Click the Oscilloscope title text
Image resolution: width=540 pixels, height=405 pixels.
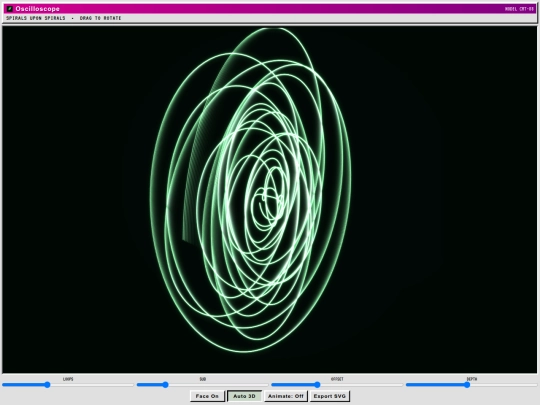pyautogui.click(x=38, y=9)
